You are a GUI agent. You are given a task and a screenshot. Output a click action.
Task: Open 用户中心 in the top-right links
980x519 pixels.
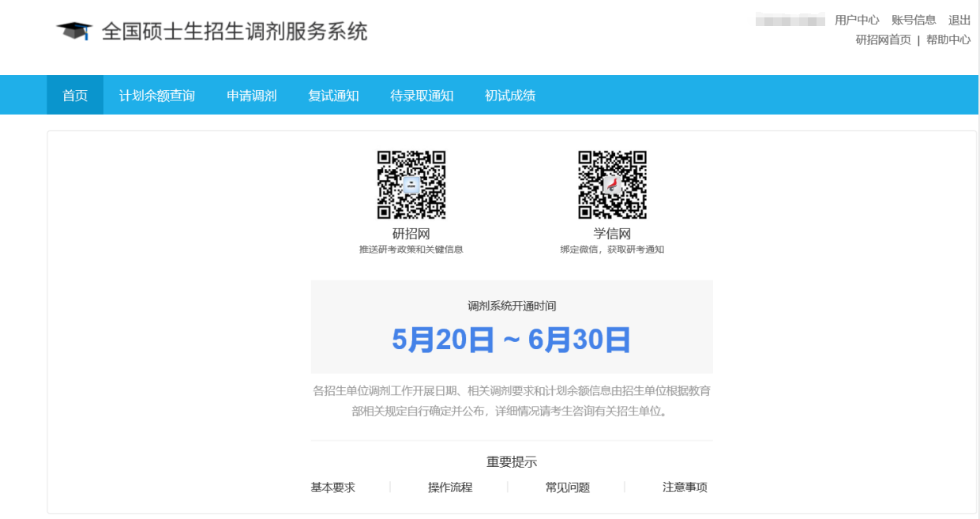[857, 21]
